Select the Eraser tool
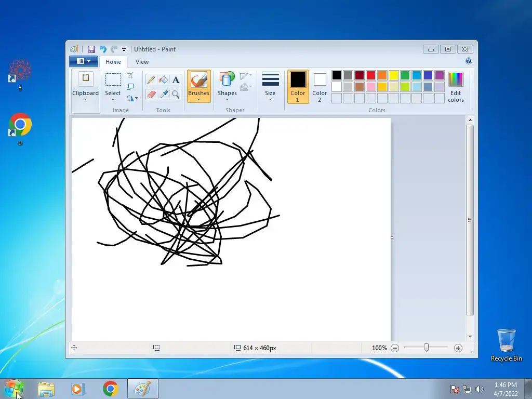 coord(151,95)
